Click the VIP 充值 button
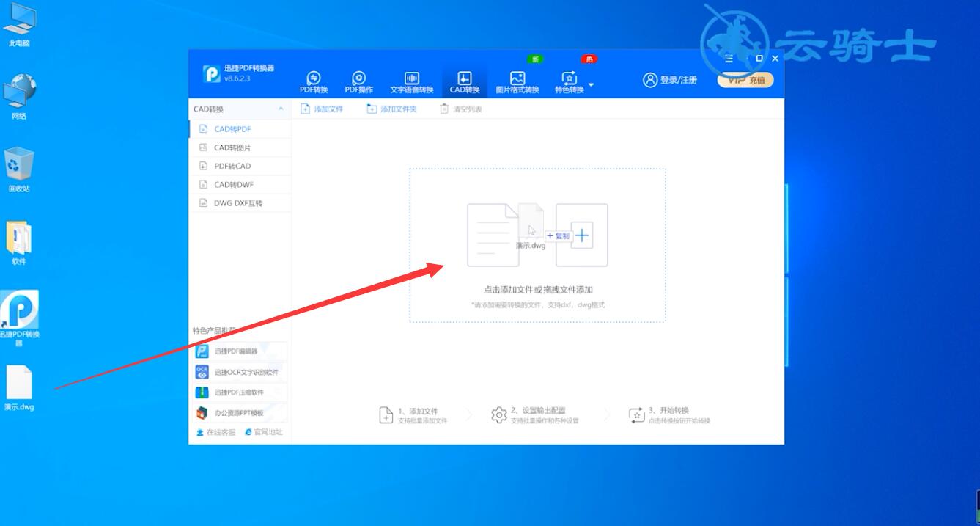Viewport: 980px width, 526px height. (745, 80)
